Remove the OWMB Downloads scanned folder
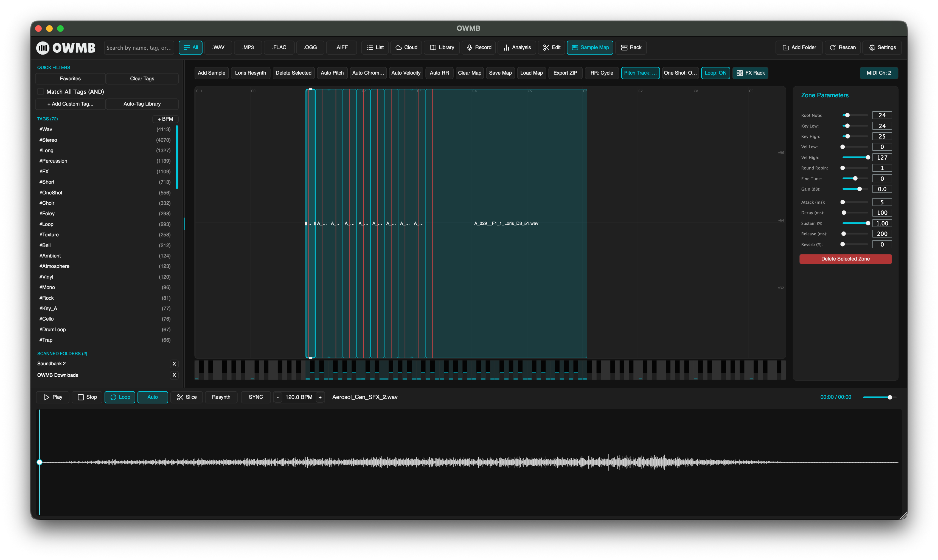938x560 pixels. click(x=174, y=375)
